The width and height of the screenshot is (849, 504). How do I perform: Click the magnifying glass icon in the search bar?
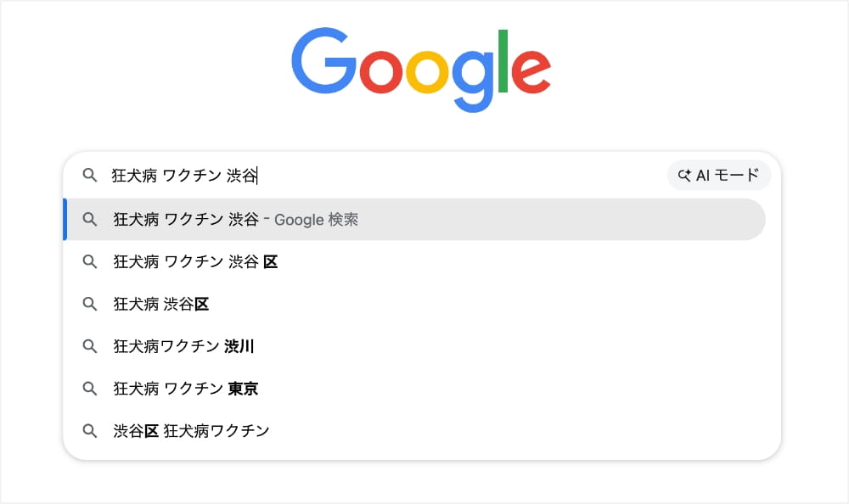[89, 176]
